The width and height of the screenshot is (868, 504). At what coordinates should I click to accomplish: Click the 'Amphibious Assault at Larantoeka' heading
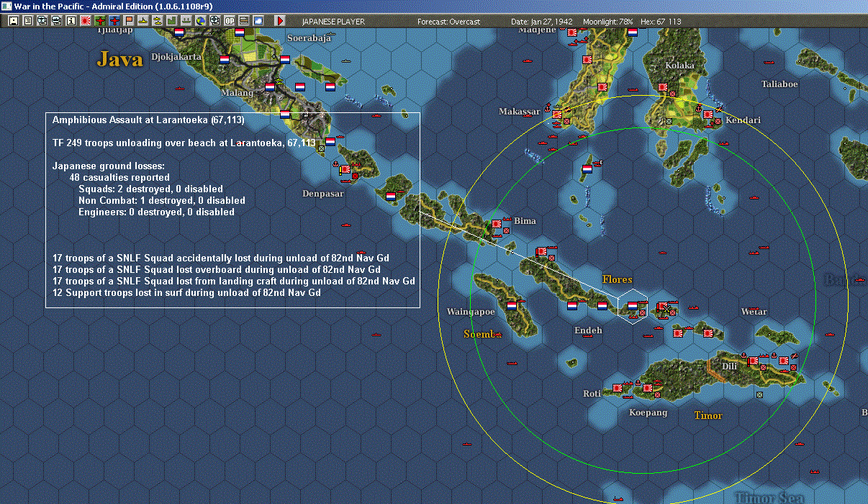[148, 120]
